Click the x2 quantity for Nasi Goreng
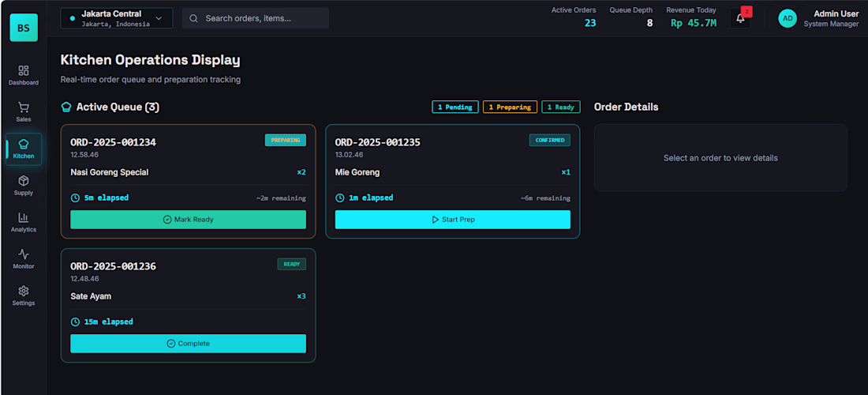 click(x=301, y=172)
